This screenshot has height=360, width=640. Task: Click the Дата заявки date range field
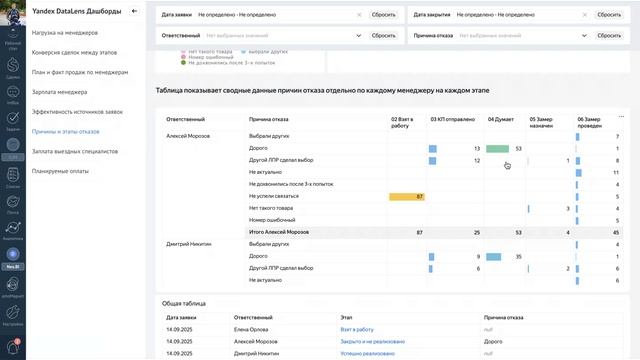point(280,15)
